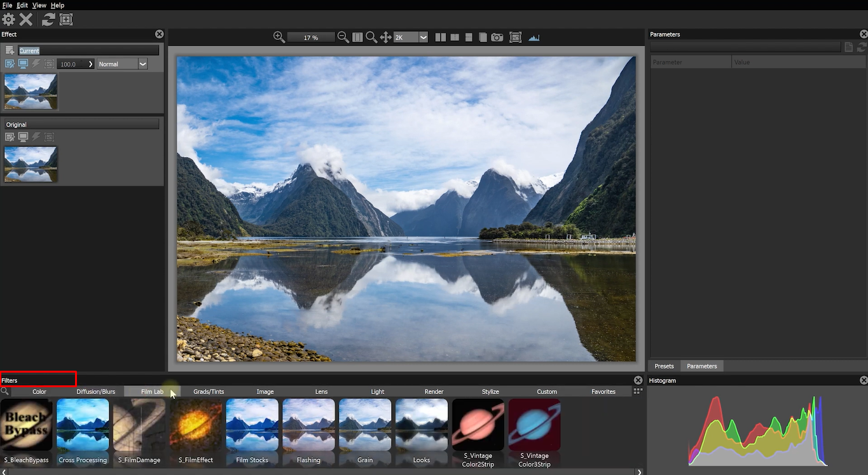Open the View menu
This screenshot has height=475, width=868.
(39, 5)
